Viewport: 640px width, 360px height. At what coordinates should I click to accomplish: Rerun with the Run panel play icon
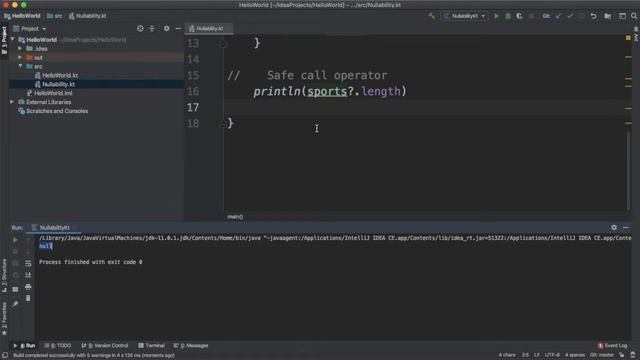click(15, 240)
